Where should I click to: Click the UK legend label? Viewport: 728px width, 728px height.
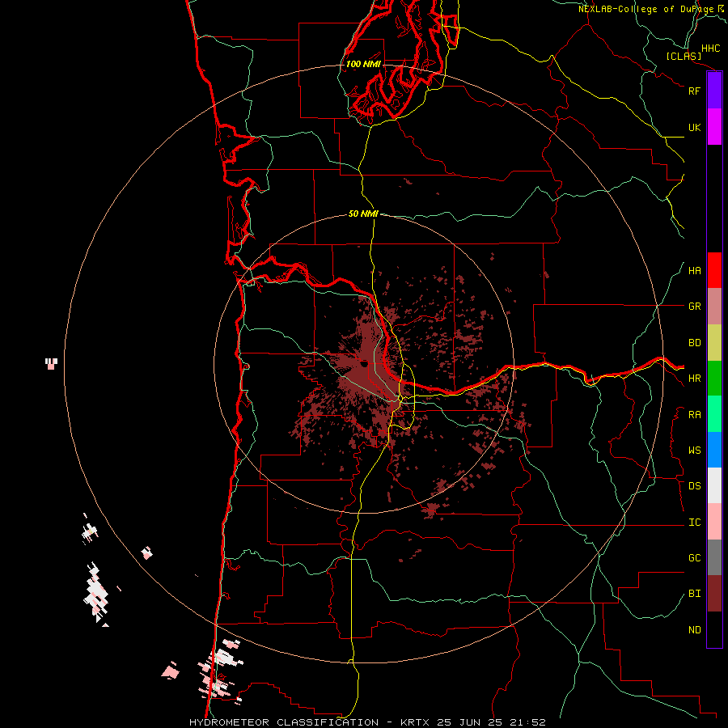point(694,127)
